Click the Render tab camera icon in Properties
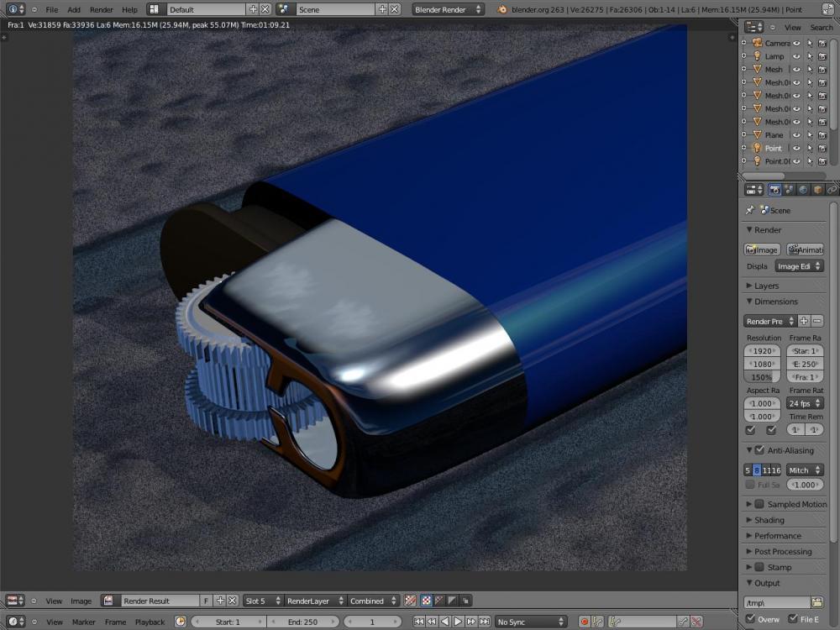 coord(774,190)
